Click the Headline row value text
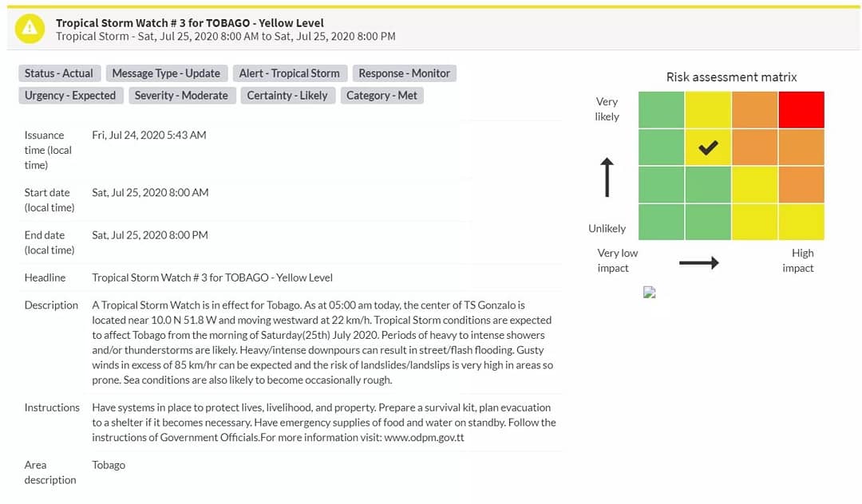Screen dimensions: 862x504 pos(212,278)
